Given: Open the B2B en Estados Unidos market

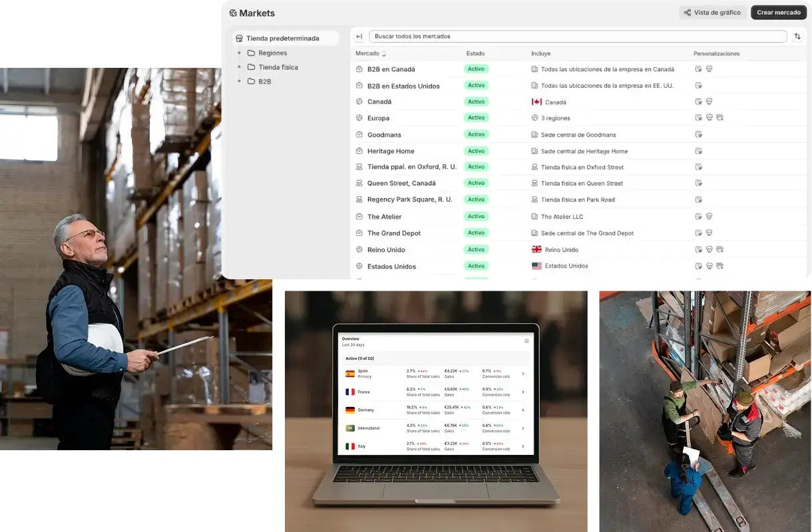Looking at the screenshot, I should coord(403,86).
